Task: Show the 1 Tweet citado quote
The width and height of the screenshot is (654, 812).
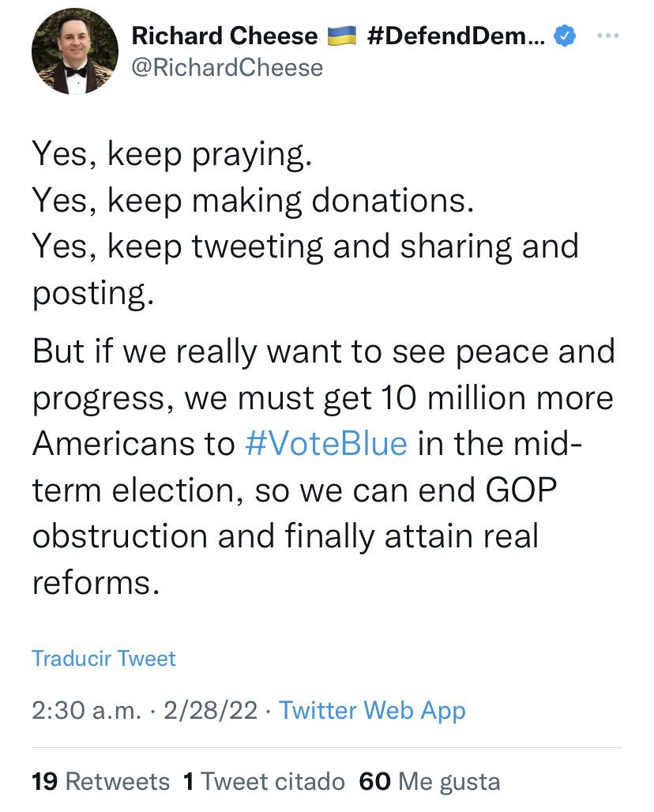Action: 264,781
